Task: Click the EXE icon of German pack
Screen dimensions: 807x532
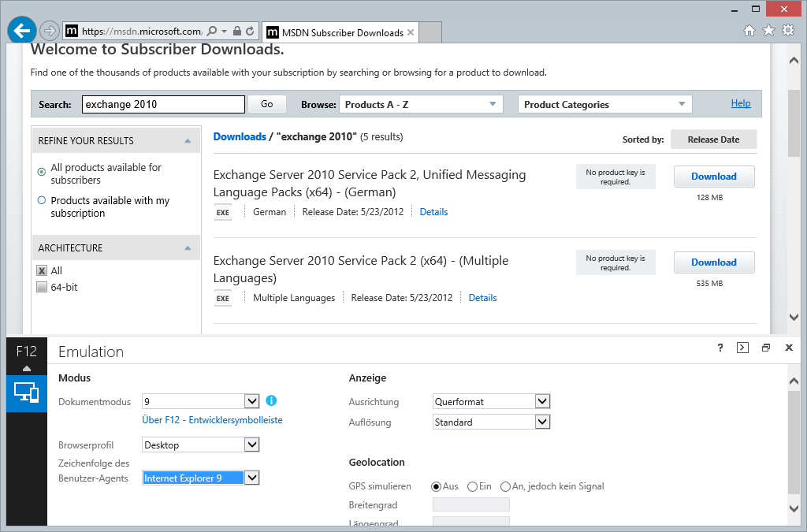Action: (223, 212)
